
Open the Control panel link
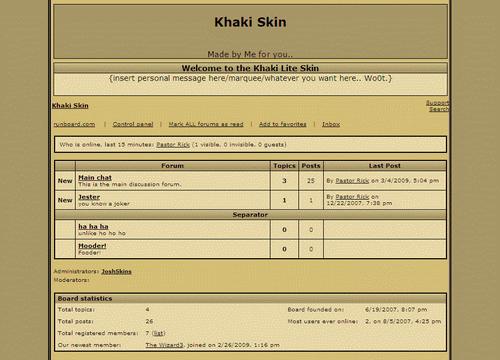point(133,124)
